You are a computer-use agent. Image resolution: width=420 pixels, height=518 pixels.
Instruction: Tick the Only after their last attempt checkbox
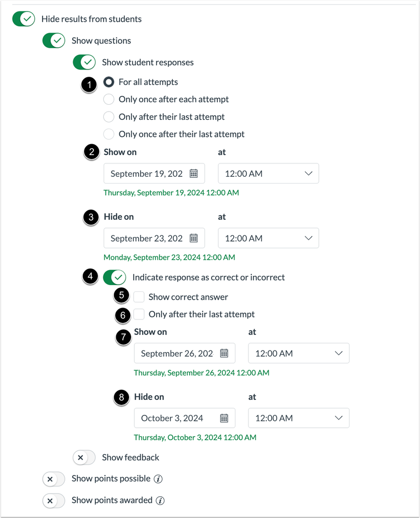(139, 314)
